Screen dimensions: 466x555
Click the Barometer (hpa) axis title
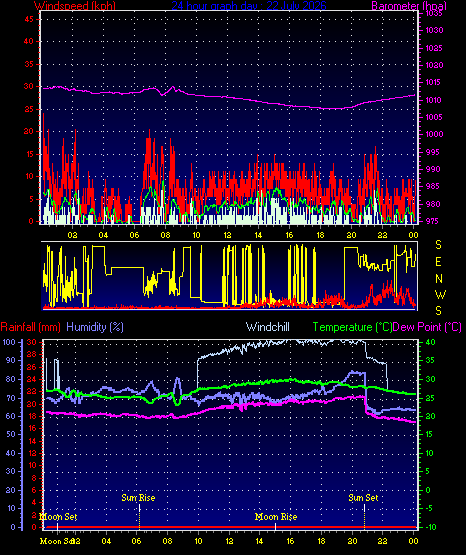[x=409, y=5]
